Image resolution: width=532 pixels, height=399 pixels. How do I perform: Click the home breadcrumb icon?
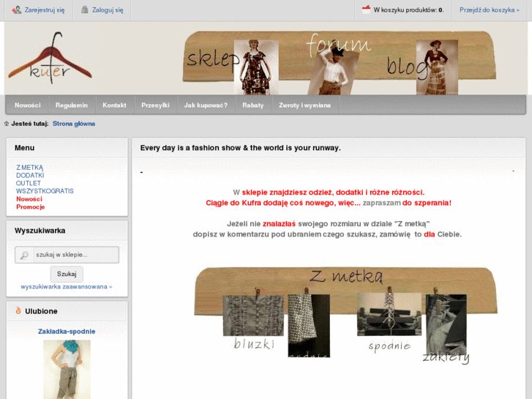coord(7,124)
